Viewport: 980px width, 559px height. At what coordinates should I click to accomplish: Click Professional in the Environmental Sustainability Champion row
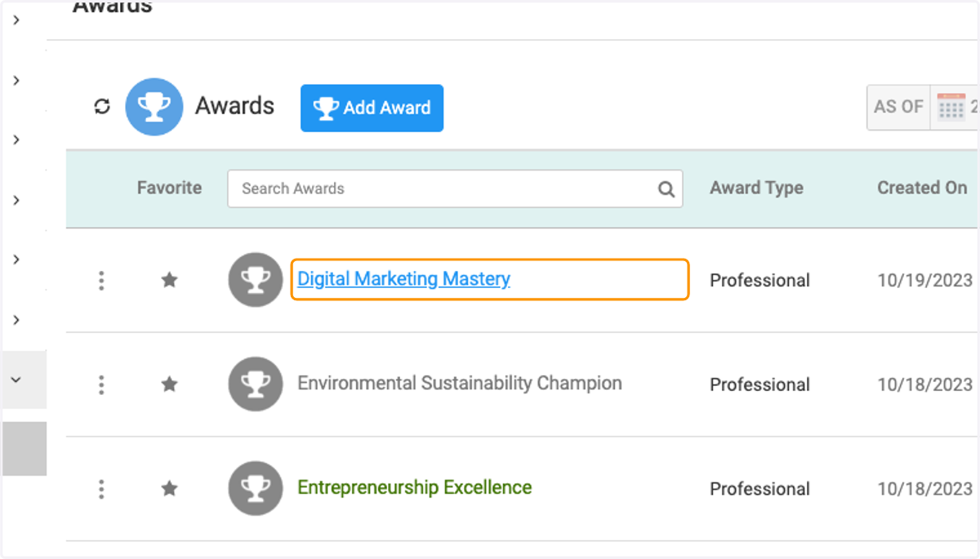759,384
